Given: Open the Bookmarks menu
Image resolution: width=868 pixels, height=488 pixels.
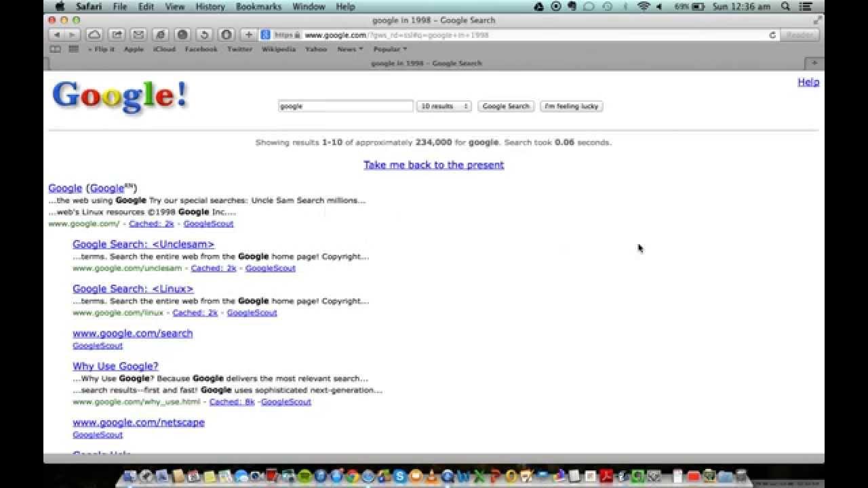Looking at the screenshot, I should click(x=258, y=6).
